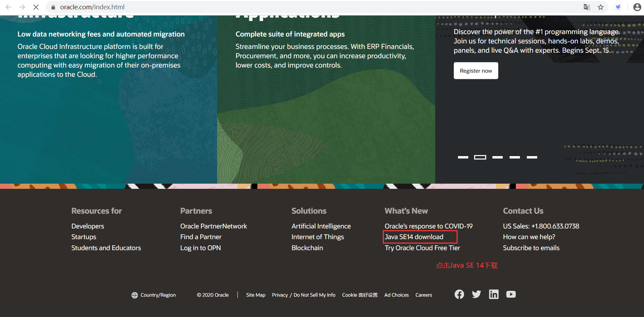Click Log in to OPN
Viewport: 644px width, 317px height.
[x=201, y=248]
